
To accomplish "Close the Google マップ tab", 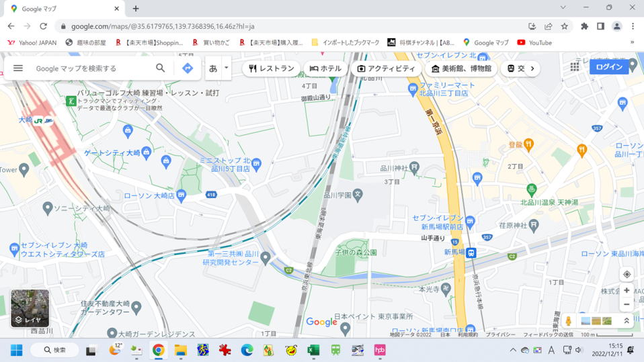I will [x=117, y=8].
